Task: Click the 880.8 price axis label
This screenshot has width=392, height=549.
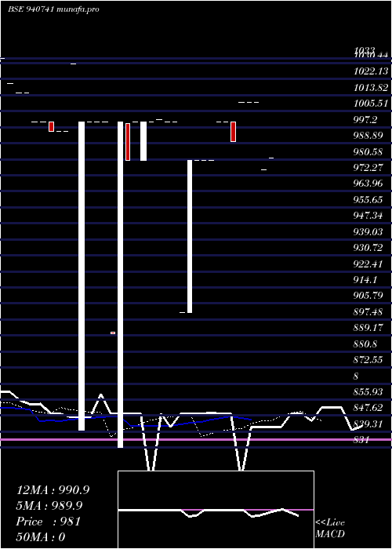Action: coord(365,344)
